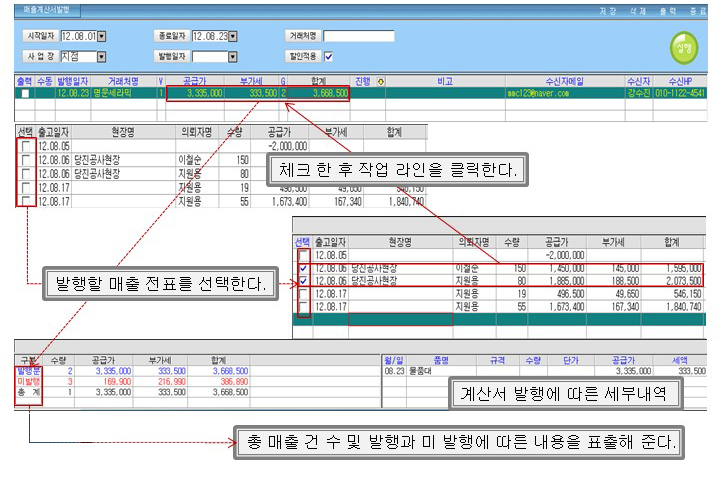Click the 010-1122-4541 phone cell

680,93
